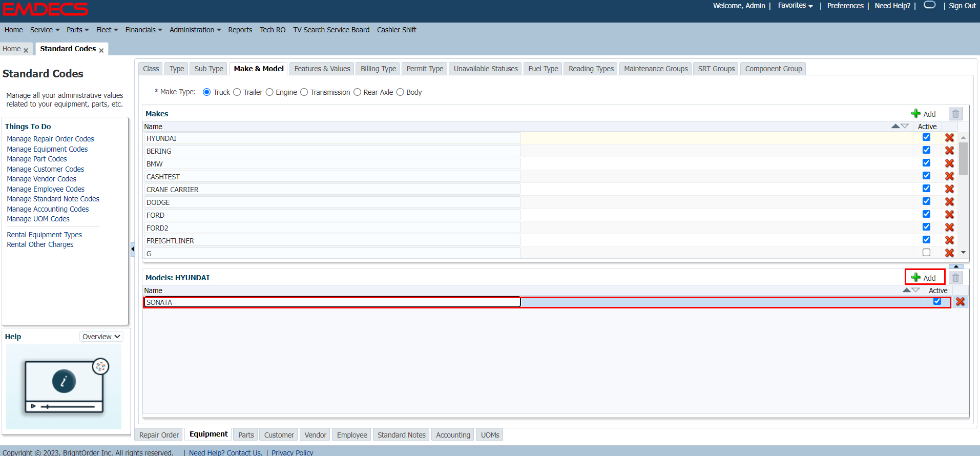The width and height of the screenshot is (980, 456).
Task: Sort Models by Name column arrows
Action: [x=911, y=290]
